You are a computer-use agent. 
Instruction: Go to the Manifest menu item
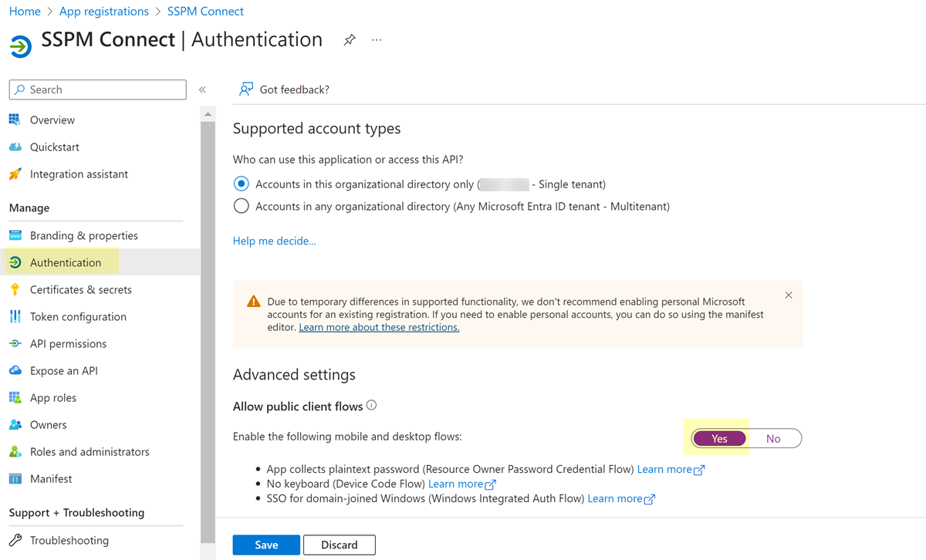click(x=51, y=478)
